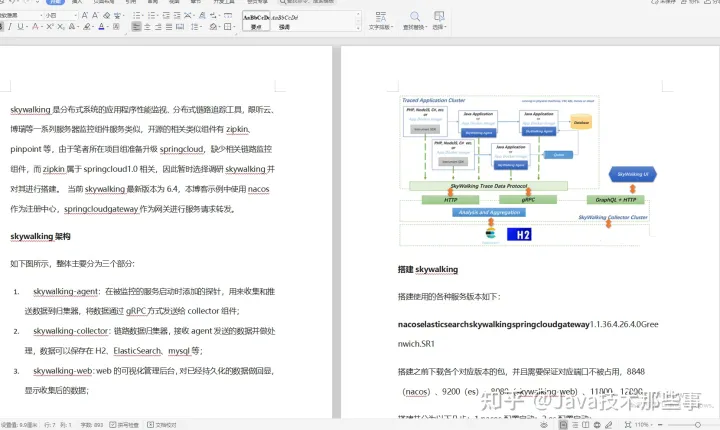Expand the underline style dropdown arrow
The height and width of the screenshot is (430, 720).
[x=27, y=27]
